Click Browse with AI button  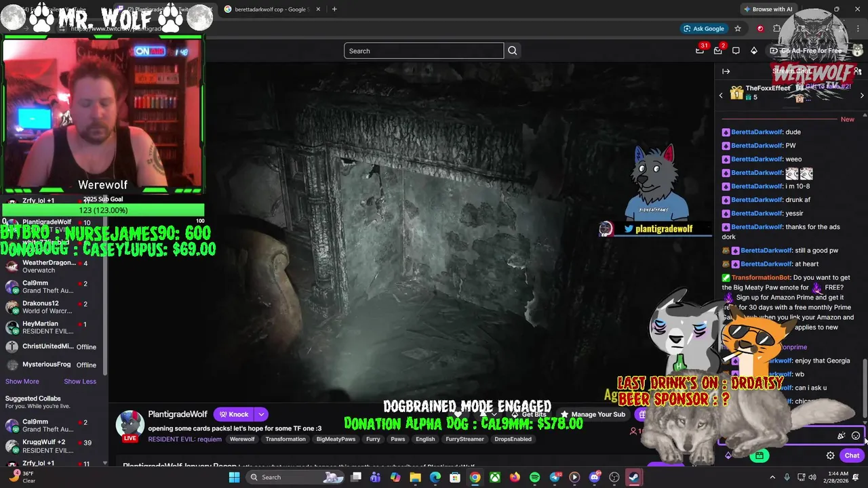click(x=768, y=9)
